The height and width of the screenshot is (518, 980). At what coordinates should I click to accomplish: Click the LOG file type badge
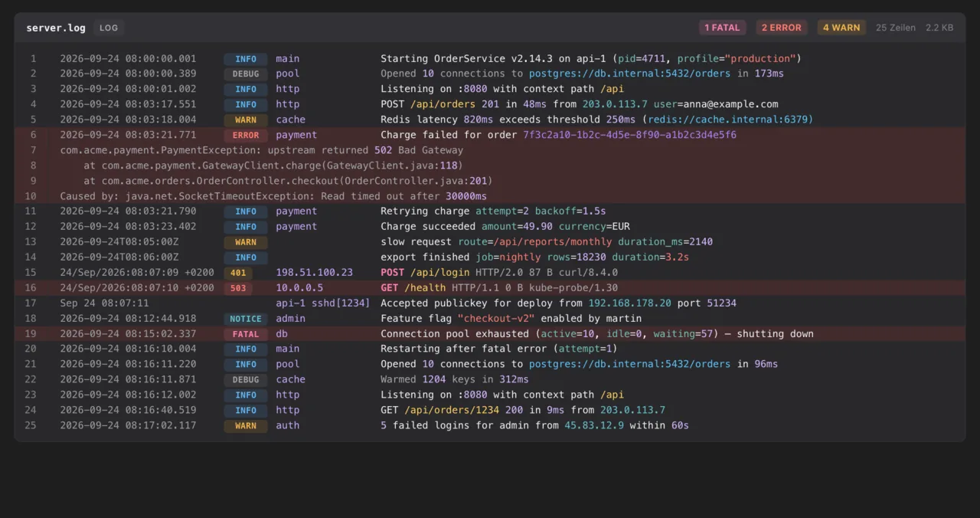(109, 28)
